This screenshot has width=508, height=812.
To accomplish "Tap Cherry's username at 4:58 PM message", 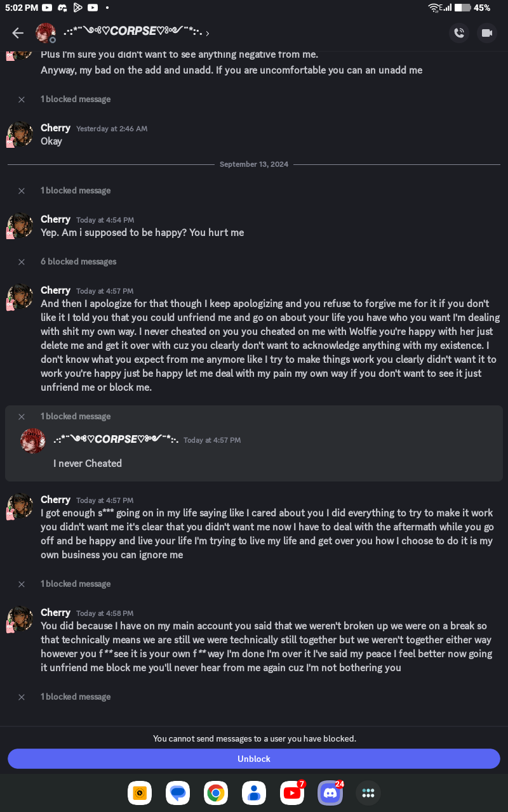I will click(55, 612).
